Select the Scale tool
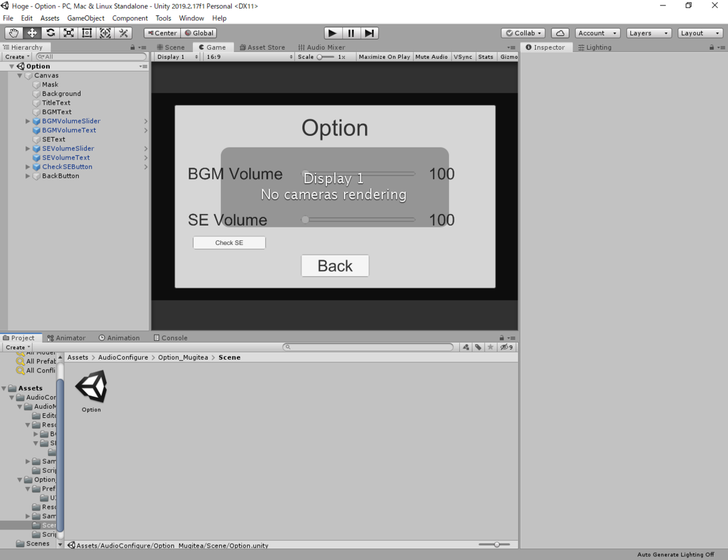728x560 pixels. (69, 33)
